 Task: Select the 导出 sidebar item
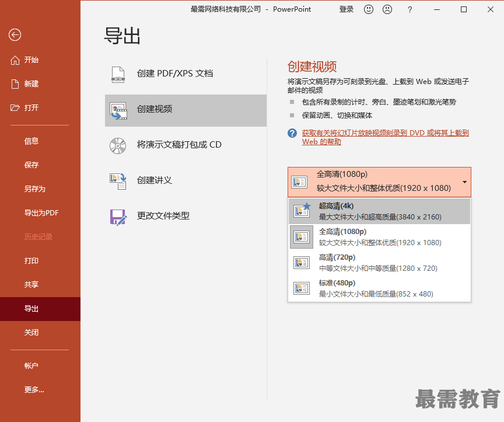point(40,309)
